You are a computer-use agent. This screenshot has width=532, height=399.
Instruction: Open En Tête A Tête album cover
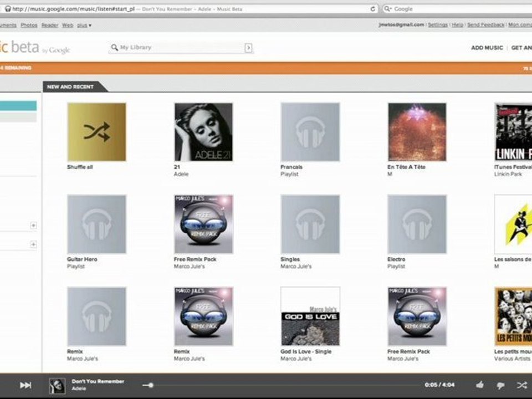(x=417, y=132)
